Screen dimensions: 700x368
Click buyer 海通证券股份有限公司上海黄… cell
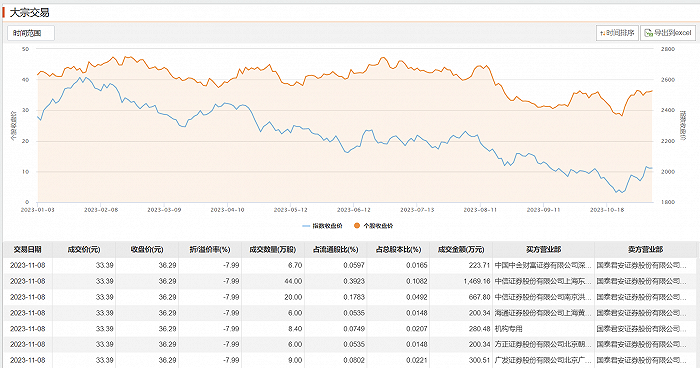pos(543,313)
